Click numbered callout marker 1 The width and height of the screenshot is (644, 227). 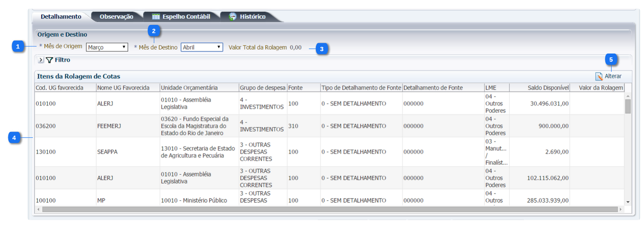[x=18, y=46]
